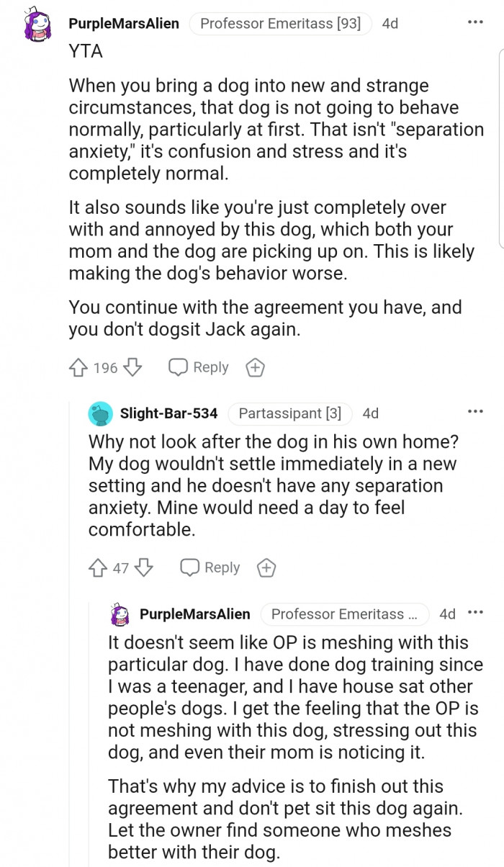Open the more options menu on top comment

pos(474,22)
